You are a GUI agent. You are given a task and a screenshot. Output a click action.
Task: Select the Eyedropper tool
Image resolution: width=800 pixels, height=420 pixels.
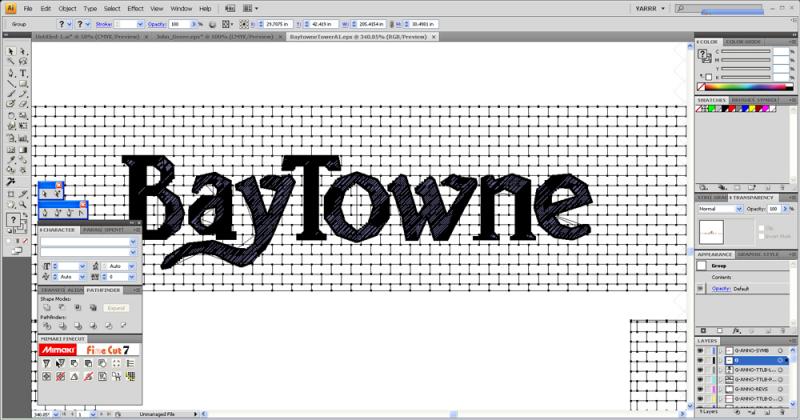11,160
